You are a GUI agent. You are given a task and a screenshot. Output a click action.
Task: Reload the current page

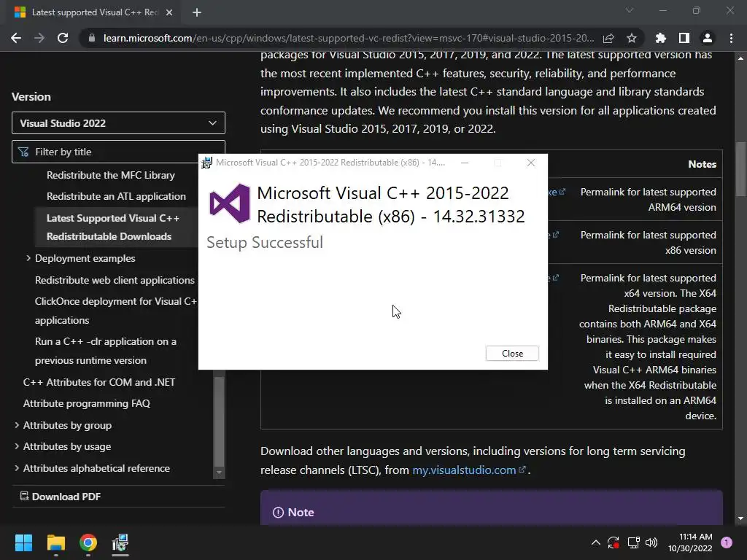tap(63, 38)
